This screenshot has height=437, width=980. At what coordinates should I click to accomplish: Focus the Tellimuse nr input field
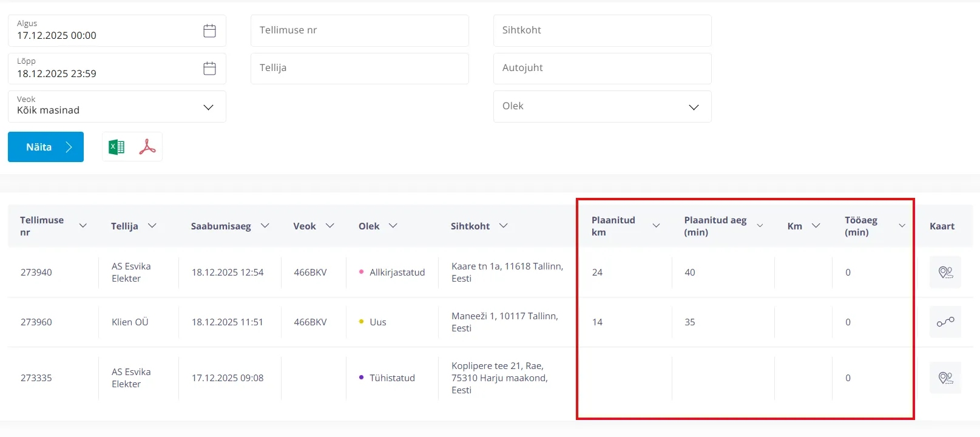(359, 30)
